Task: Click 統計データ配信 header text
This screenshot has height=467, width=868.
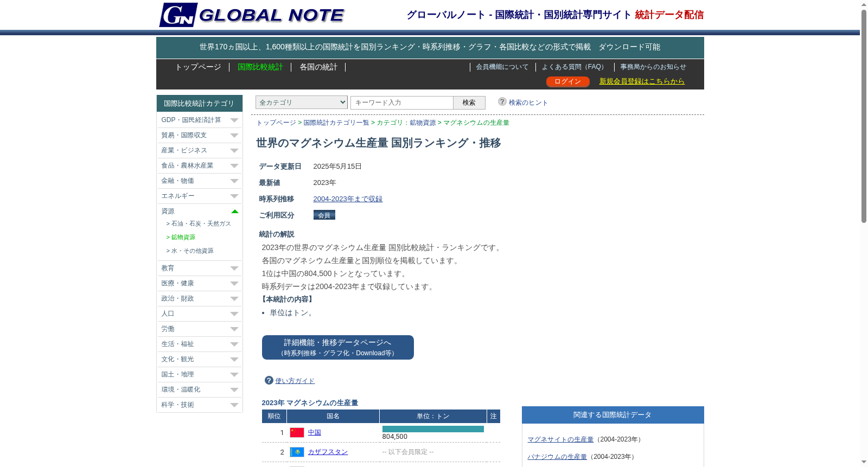Action: 669,15
